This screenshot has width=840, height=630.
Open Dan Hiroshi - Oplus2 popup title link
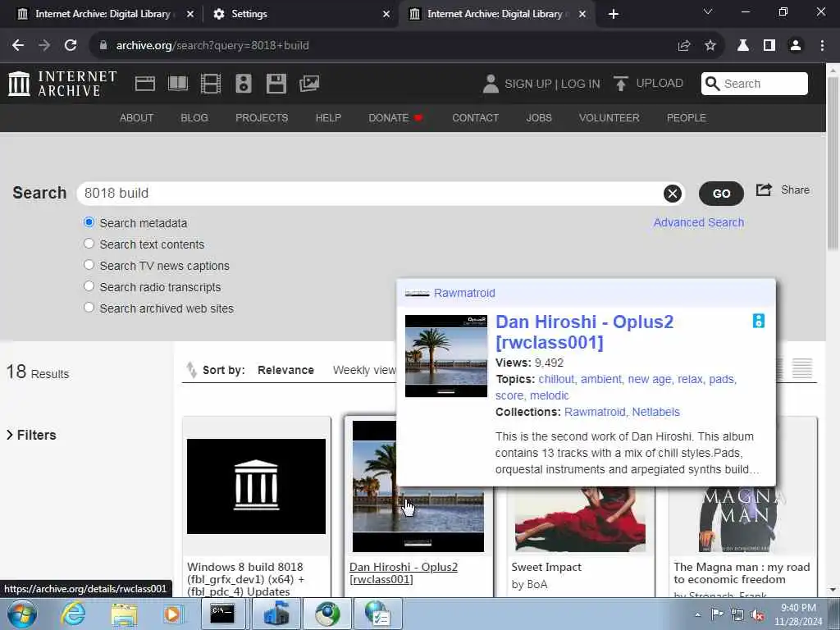click(x=584, y=331)
